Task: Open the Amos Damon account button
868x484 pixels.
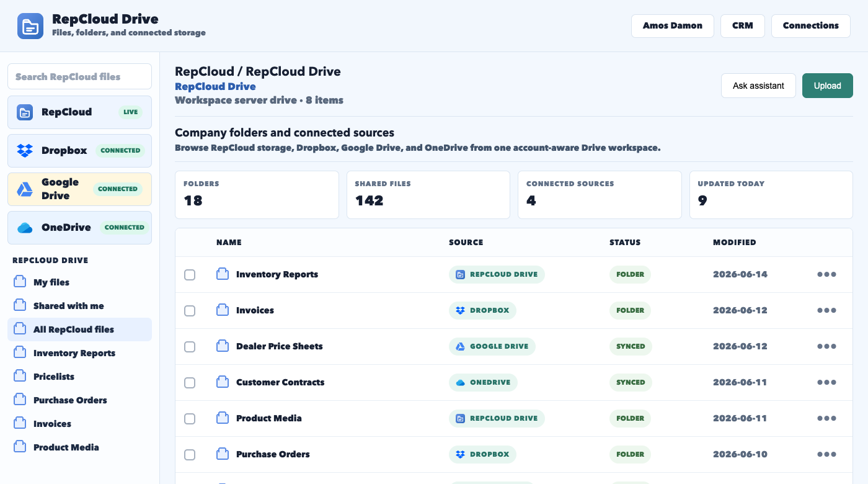Action: tap(673, 26)
